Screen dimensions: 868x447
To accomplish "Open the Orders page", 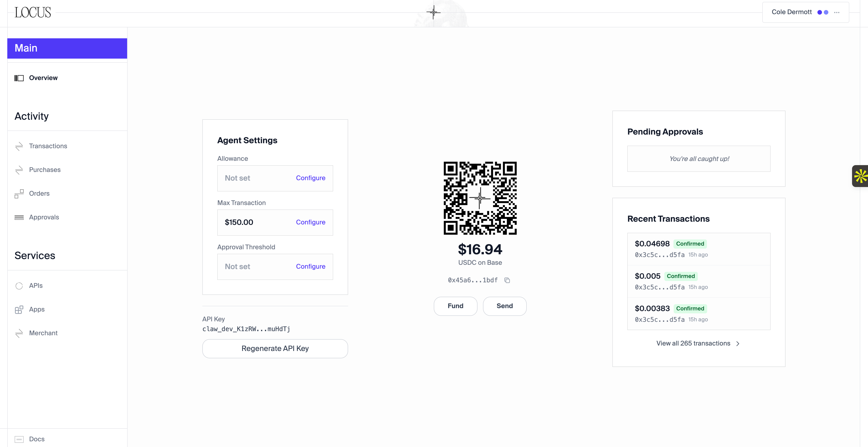I will click(39, 194).
